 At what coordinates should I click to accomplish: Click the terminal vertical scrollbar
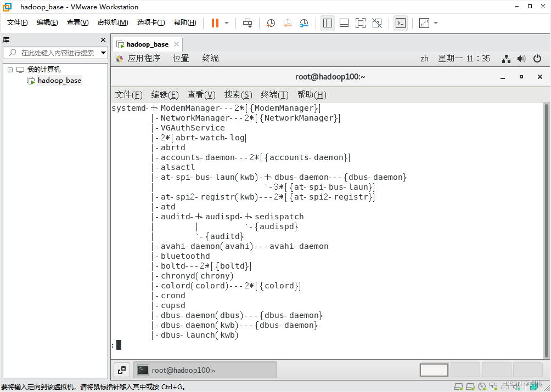click(547, 230)
